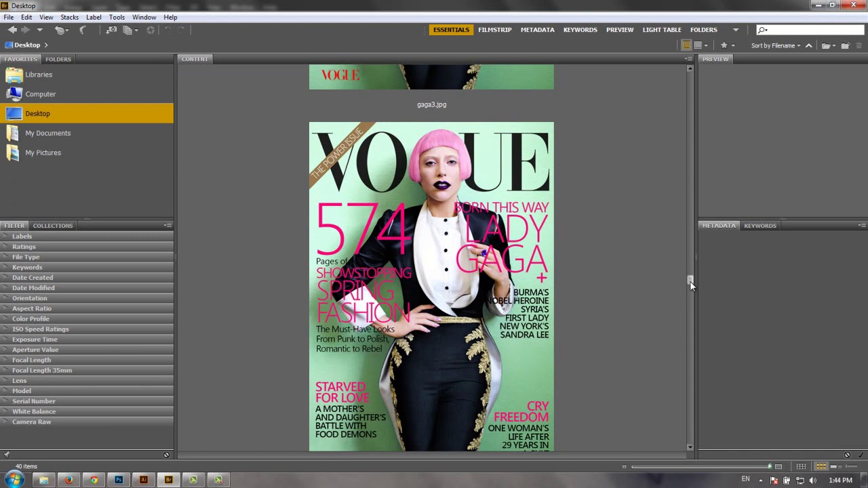The height and width of the screenshot is (488, 868).
Task: Switch to the Folders panel tab
Action: (x=58, y=59)
